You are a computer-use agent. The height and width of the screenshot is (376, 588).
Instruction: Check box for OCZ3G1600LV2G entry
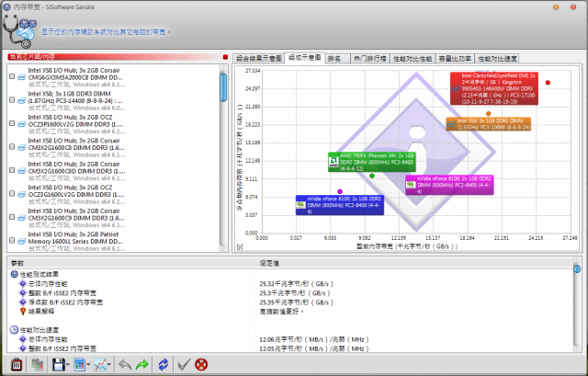tap(12, 194)
